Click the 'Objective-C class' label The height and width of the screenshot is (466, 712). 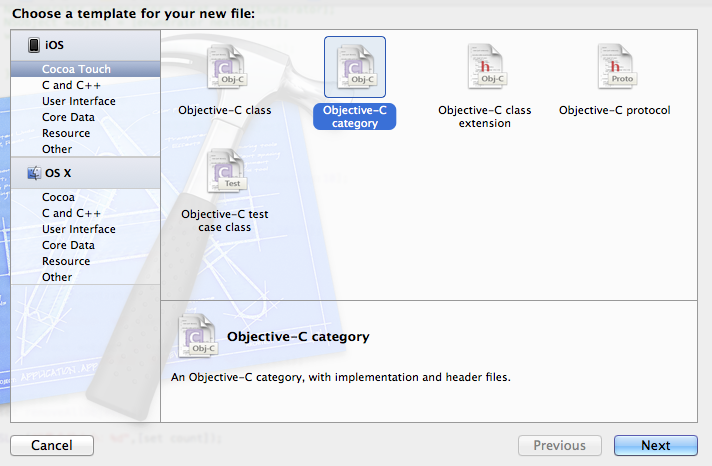click(225, 110)
